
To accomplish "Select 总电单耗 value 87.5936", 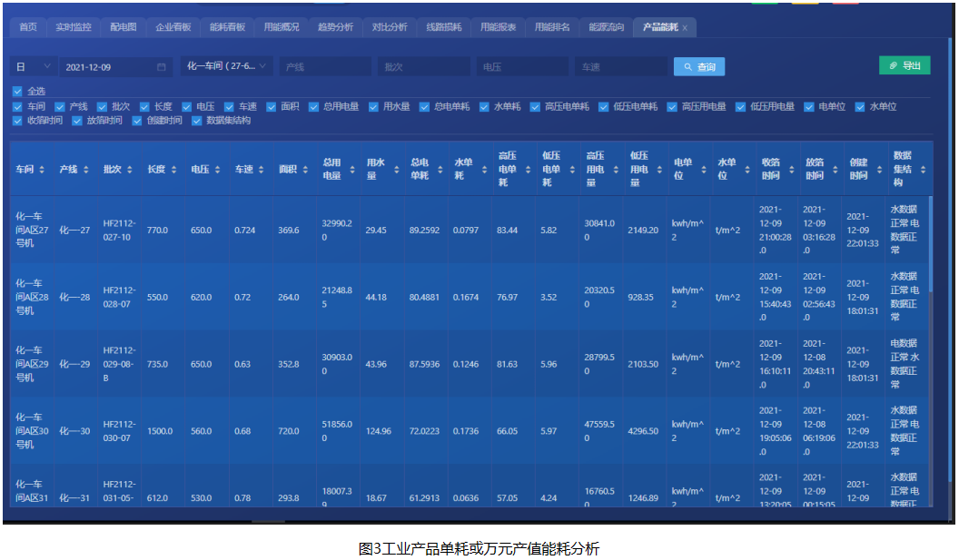I will [424, 364].
